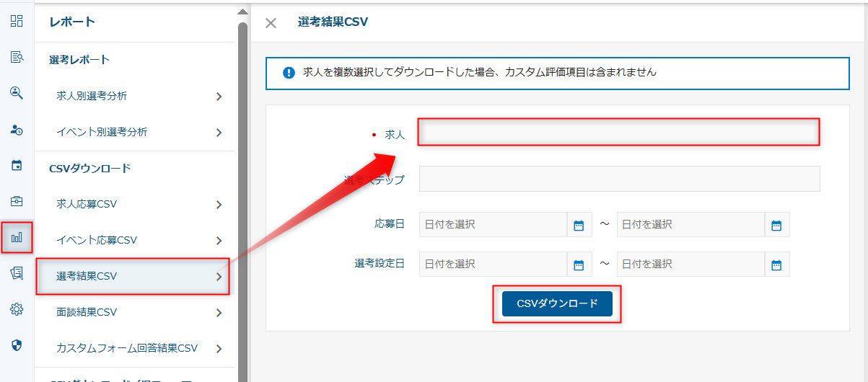
Task: Expand the 求人別選考分析 chevron
Action: [x=219, y=97]
